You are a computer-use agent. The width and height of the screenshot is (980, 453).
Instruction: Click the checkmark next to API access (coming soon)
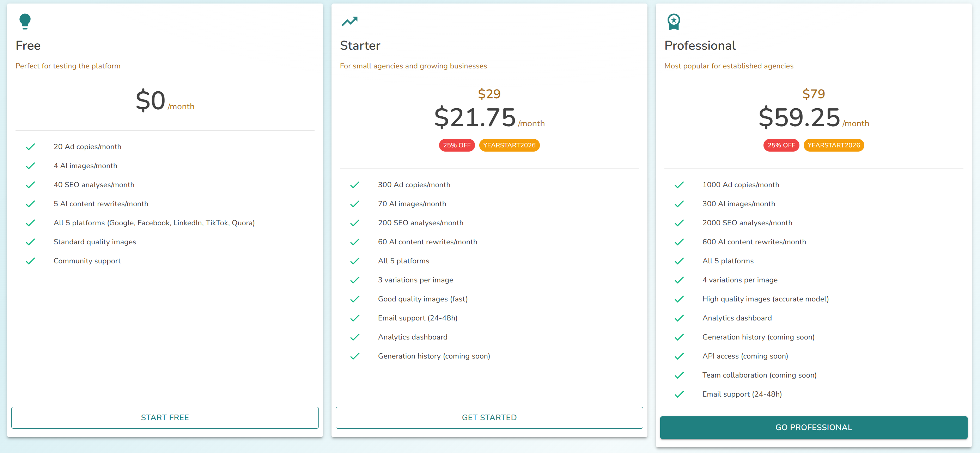click(x=679, y=356)
